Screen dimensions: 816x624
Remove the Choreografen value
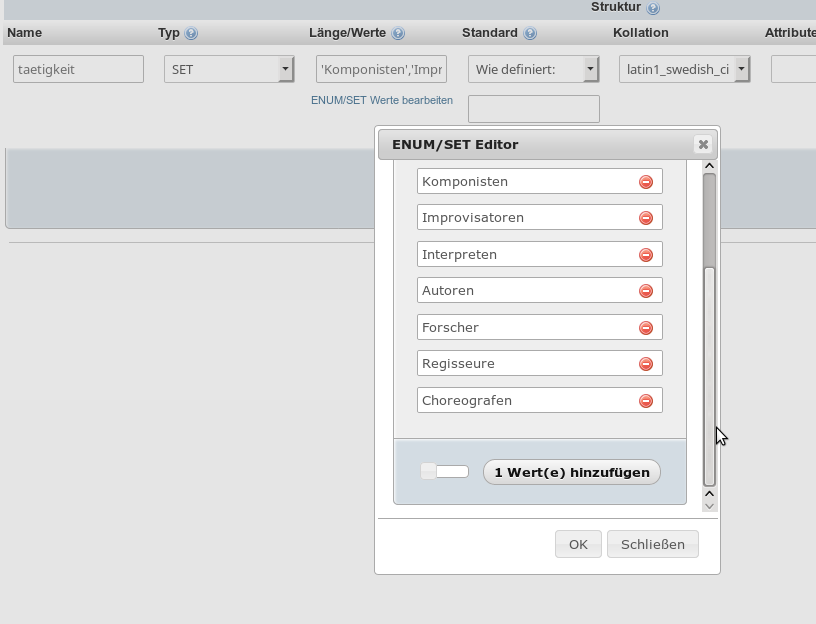[646, 401]
